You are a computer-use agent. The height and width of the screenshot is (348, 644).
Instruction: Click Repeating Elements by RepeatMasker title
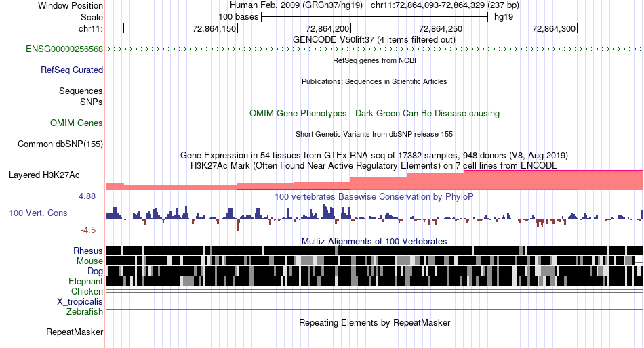click(375, 322)
